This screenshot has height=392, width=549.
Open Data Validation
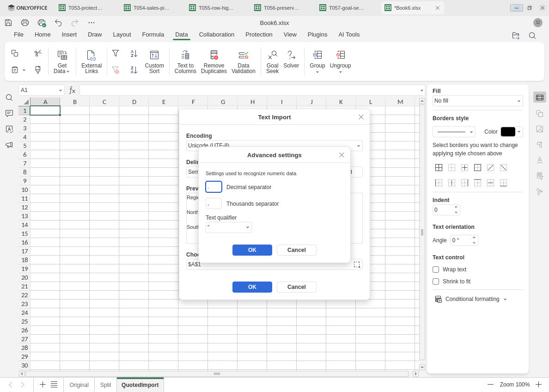point(244,62)
